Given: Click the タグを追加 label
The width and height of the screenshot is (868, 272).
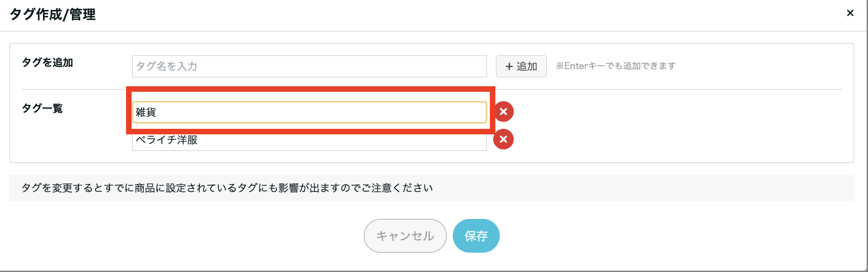Looking at the screenshot, I should pos(48,62).
